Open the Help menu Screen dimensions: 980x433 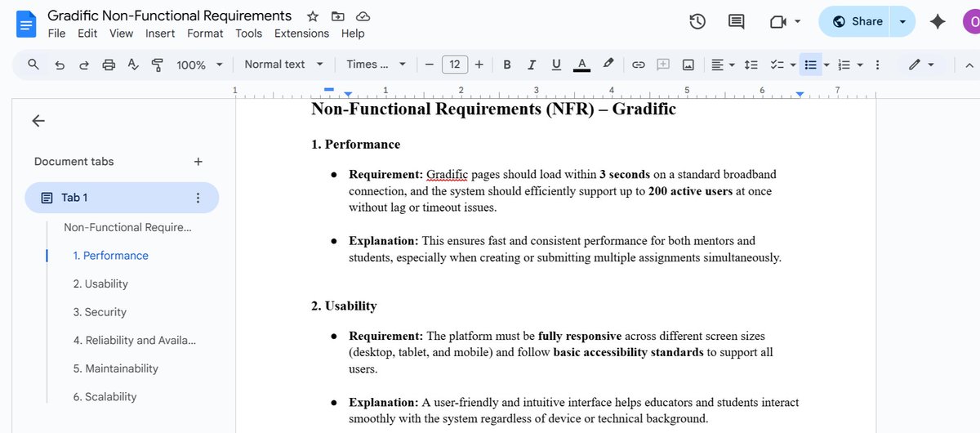coord(353,33)
